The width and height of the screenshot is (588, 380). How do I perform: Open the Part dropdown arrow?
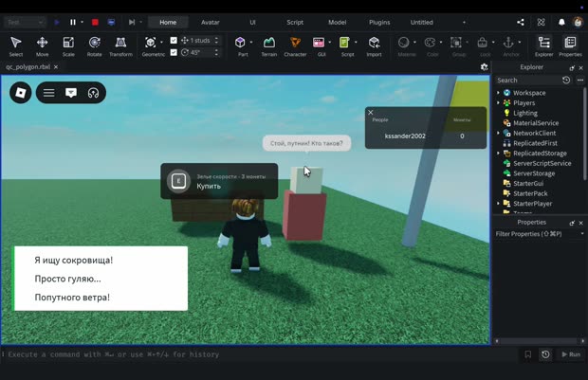pyautogui.click(x=251, y=43)
